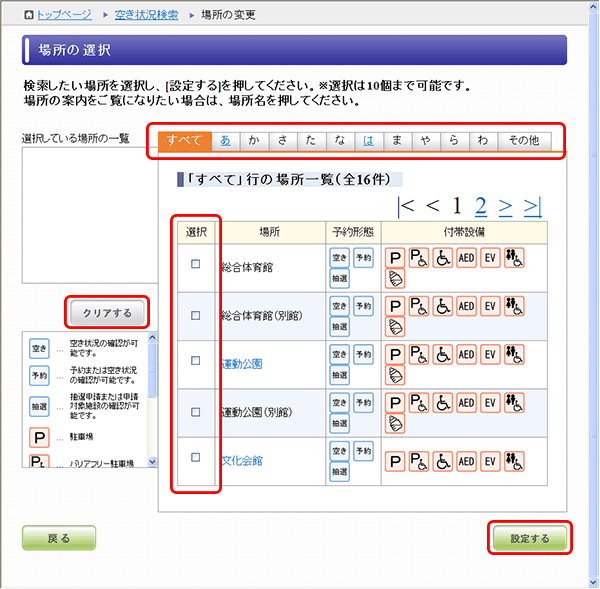This screenshot has height=589, width=600.
Task: Check the box for 総合体育館(別館)
Action: [x=196, y=315]
